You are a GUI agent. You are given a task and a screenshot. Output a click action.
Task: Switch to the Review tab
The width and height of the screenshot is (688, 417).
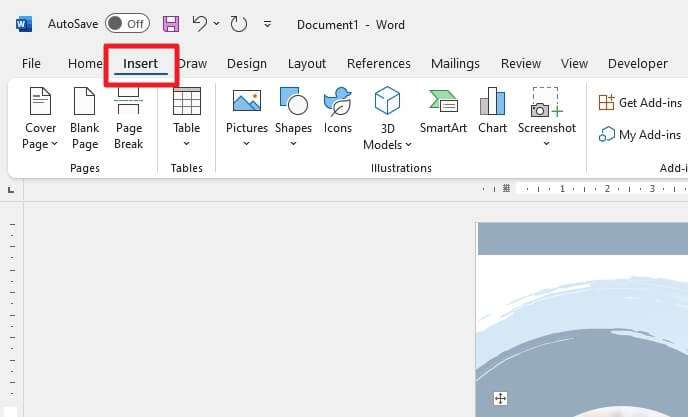tap(521, 64)
